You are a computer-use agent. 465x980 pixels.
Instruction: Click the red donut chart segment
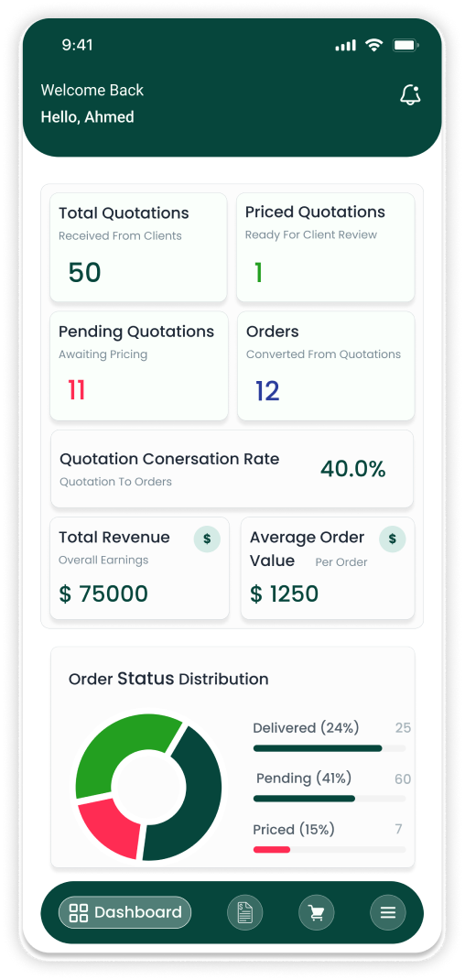[x=109, y=823]
